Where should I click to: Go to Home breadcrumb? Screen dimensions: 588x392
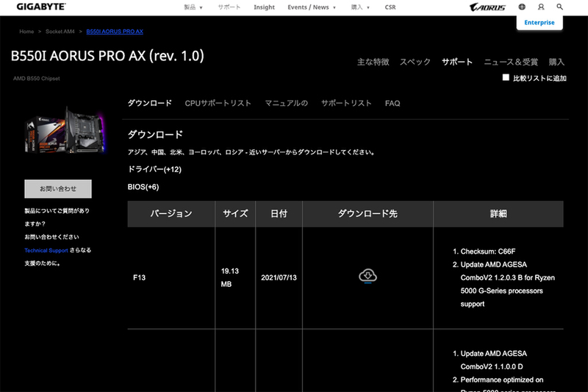pos(26,32)
